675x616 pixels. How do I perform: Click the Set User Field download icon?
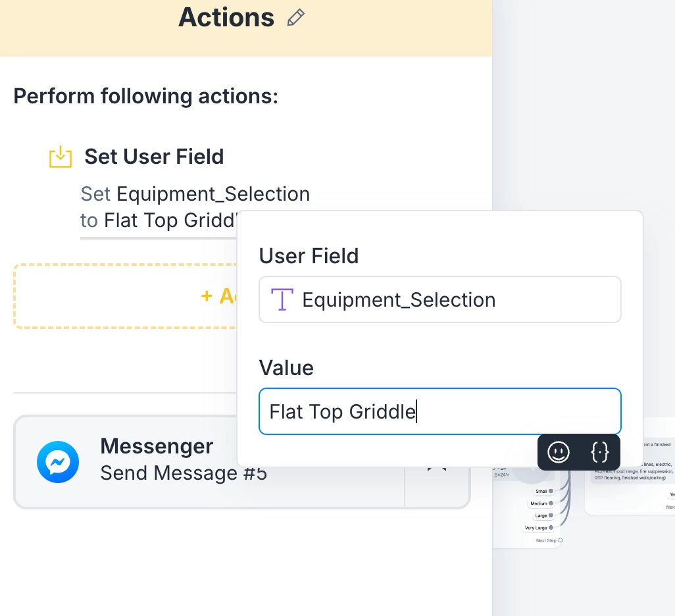[61, 157]
